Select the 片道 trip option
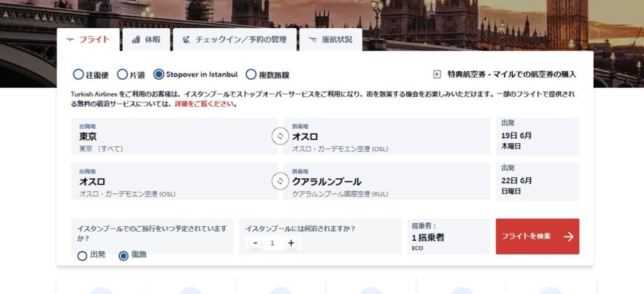This screenshot has width=644, height=294. (x=123, y=75)
